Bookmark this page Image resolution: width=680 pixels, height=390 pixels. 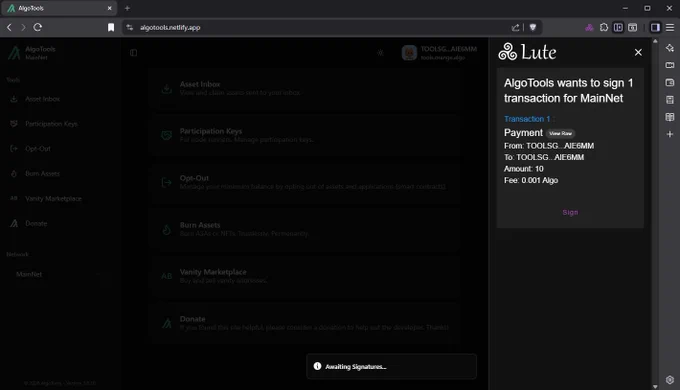click(111, 27)
